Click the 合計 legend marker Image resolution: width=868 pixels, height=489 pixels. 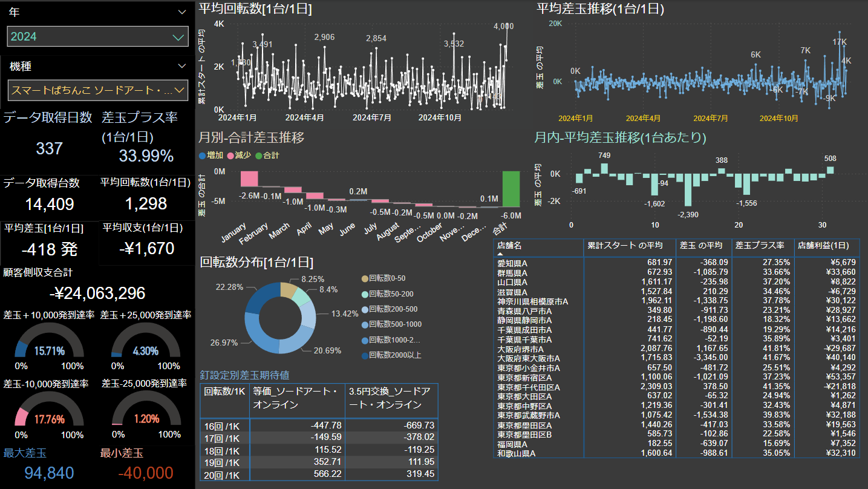(259, 156)
